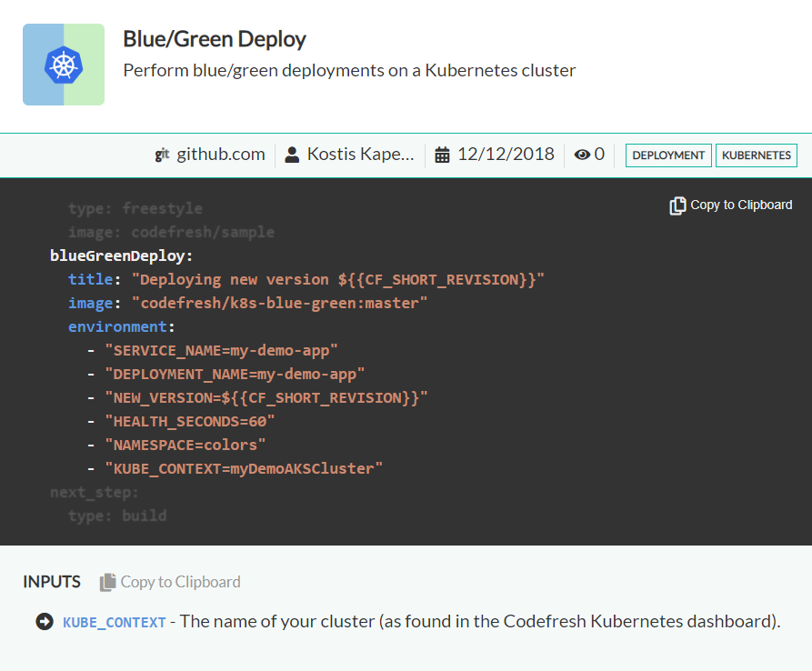The width and height of the screenshot is (812, 671).
Task: Click the blueGreenDeploy step name in code
Action: (121, 255)
